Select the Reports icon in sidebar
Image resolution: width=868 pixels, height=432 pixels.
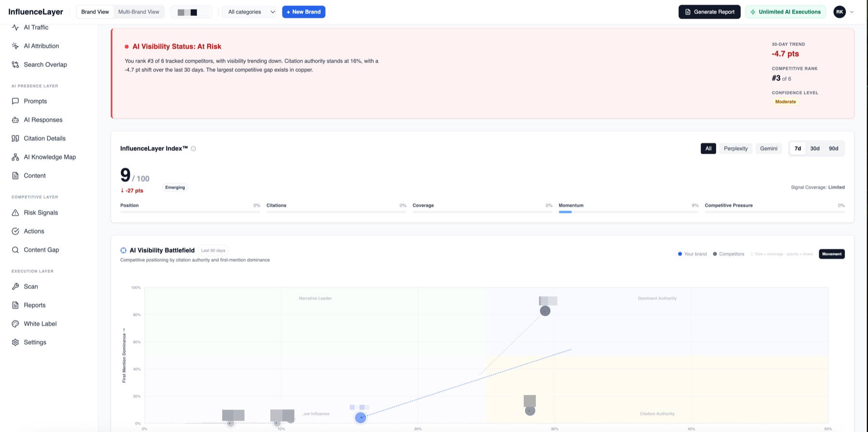tap(15, 305)
